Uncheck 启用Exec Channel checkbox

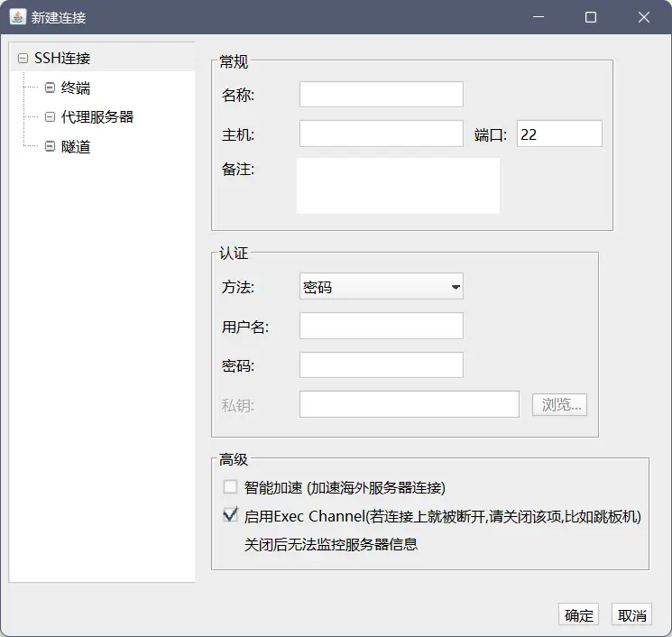click(x=230, y=514)
